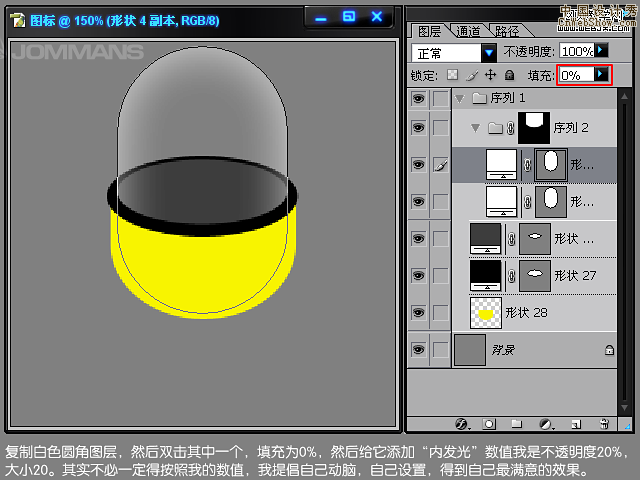The height and width of the screenshot is (480, 640).
Task: Click the 填充 fill percentage field
Action: 574,75
